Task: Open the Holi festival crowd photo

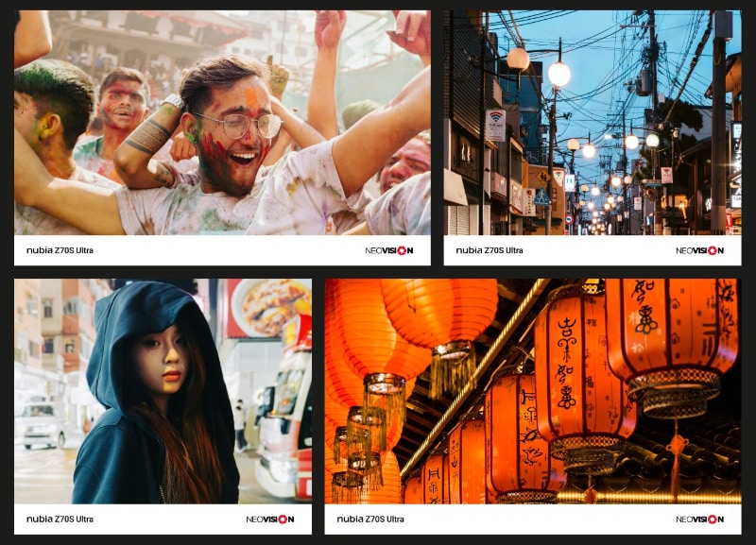Action: click(x=222, y=123)
